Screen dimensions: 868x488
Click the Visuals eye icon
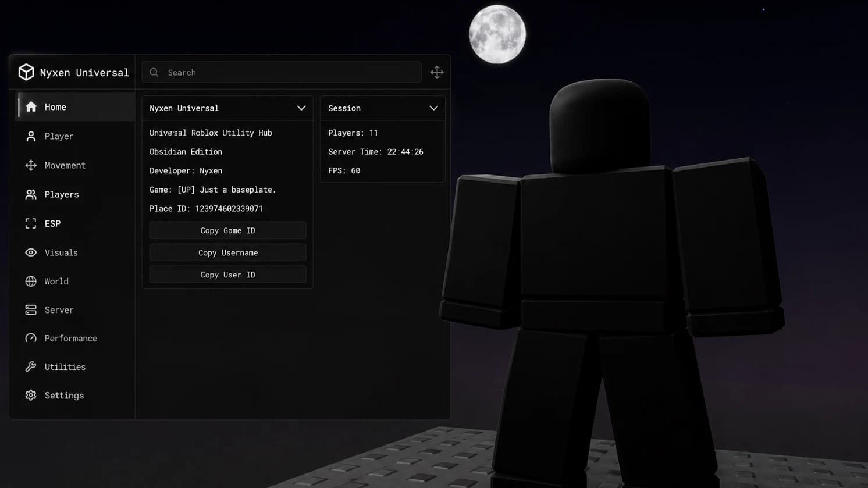tap(31, 252)
